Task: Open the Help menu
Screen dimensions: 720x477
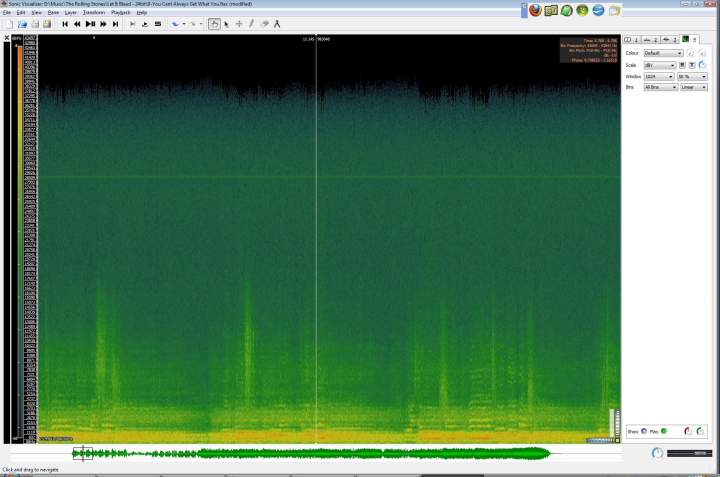Action: click(142, 12)
